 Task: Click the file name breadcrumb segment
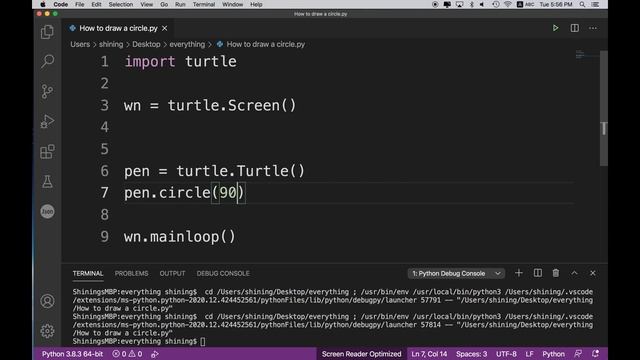coord(265,44)
